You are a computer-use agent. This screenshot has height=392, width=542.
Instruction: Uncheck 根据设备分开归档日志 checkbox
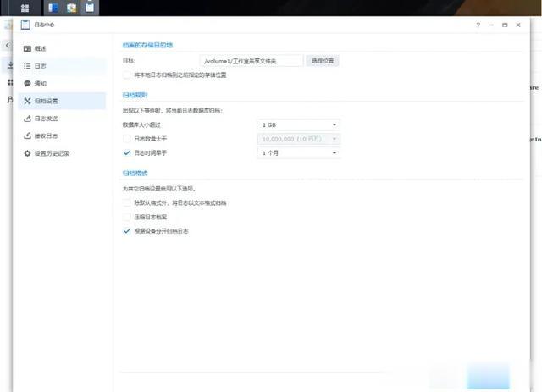(127, 231)
